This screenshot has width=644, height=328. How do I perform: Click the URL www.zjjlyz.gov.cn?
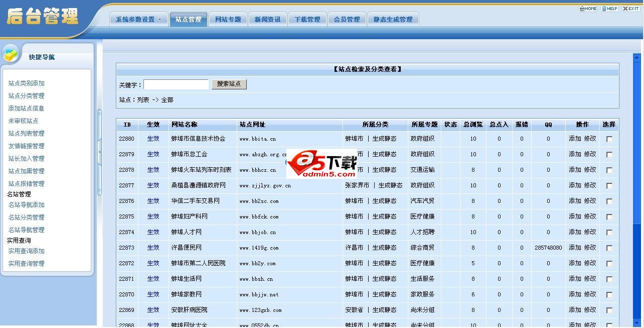[x=265, y=186]
